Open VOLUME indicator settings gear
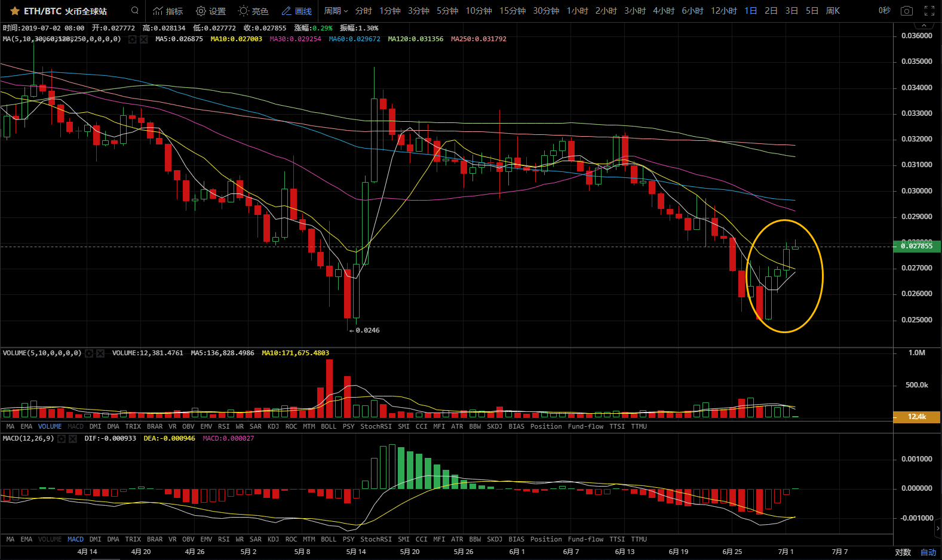Viewport: 942px width, 560px height. (x=89, y=353)
